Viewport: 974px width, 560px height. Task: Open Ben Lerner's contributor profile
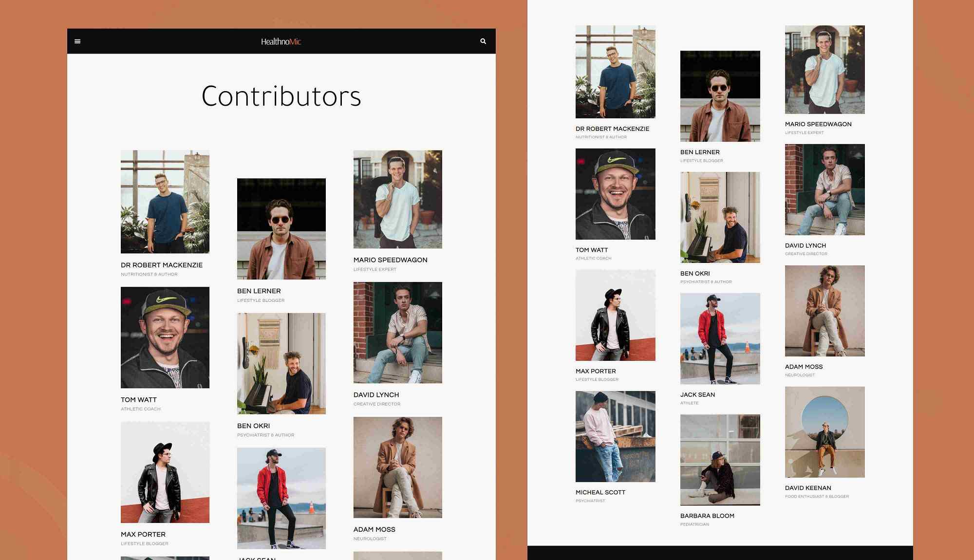click(259, 291)
